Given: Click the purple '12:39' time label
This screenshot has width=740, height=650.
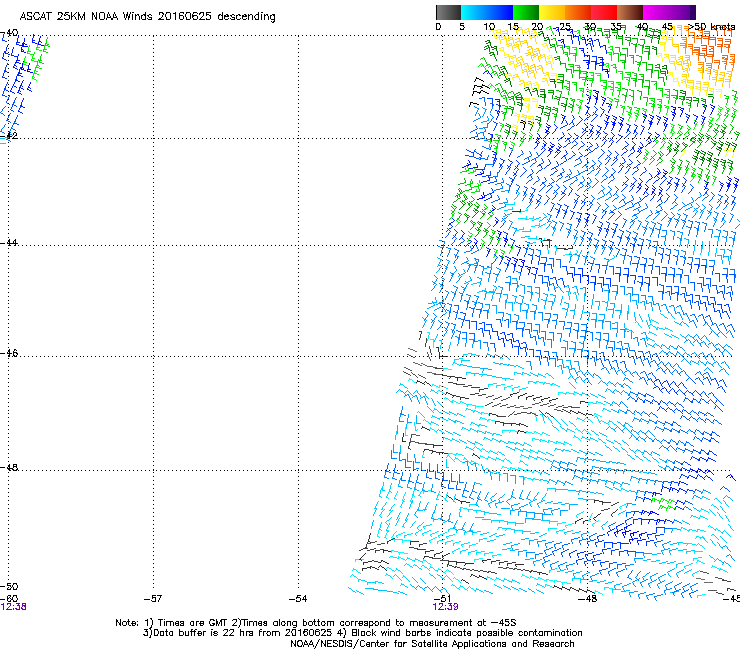Looking at the screenshot, I should coord(446,607).
